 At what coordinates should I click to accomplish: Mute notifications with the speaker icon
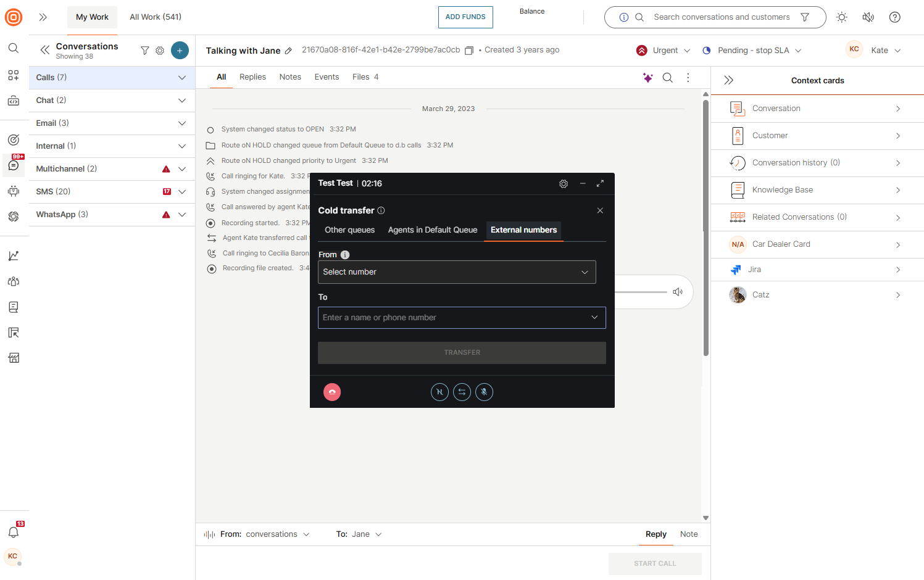coord(868,17)
